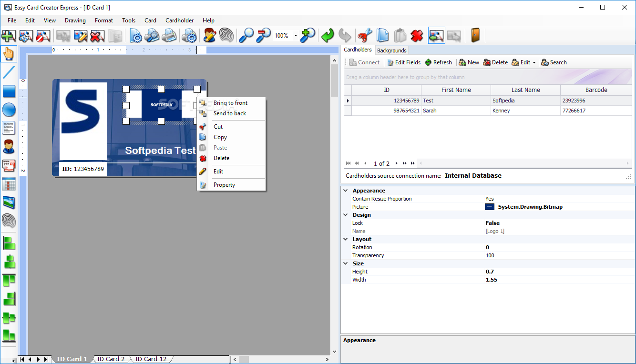Click the Last Name column header

click(525, 90)
